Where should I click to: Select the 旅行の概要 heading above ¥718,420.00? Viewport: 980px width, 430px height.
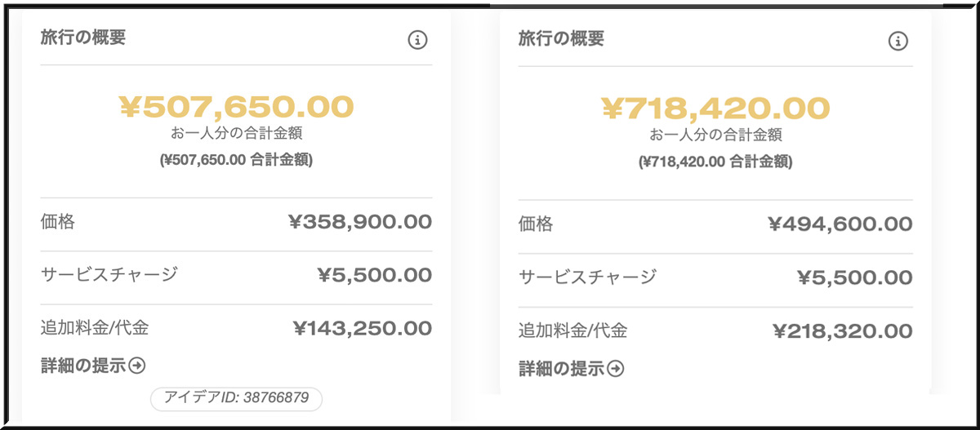click(561, 39)
